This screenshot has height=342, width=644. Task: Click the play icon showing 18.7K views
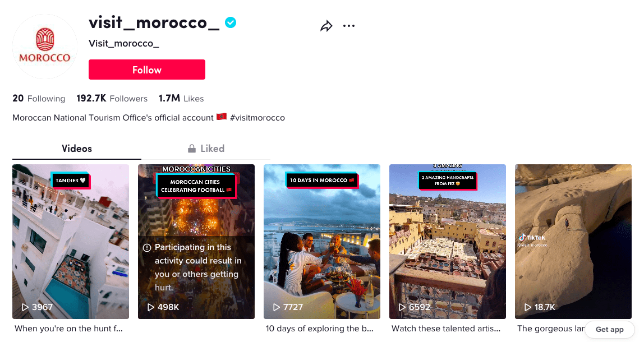(528, 307)
